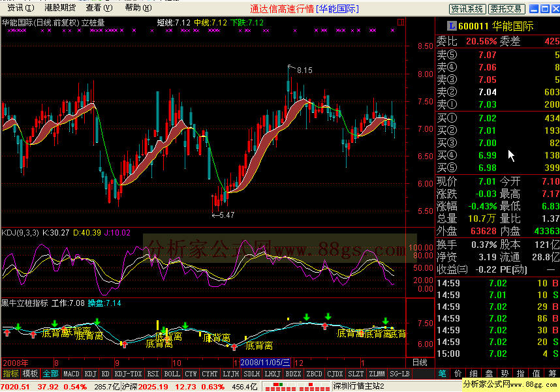Switch to the CYHT indicator tab
Image resolution: width=560 pixels, height=392 pixels.
click(210, 374)
